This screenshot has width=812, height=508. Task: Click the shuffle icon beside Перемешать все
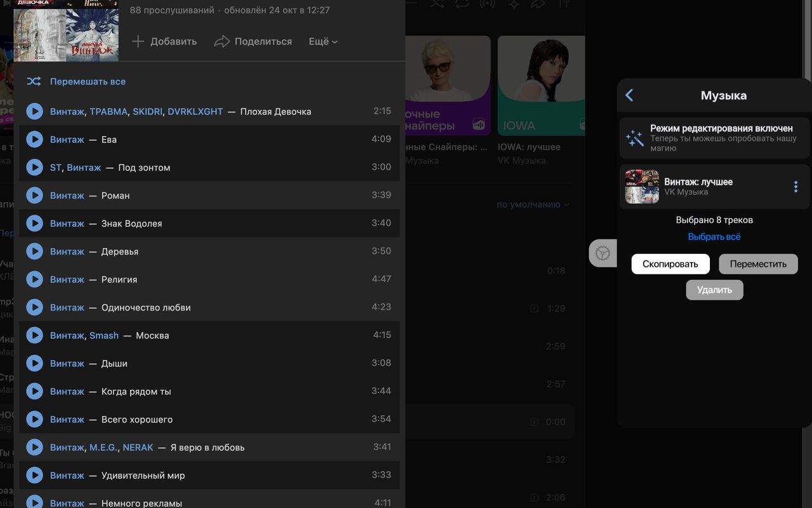point(34,81)
